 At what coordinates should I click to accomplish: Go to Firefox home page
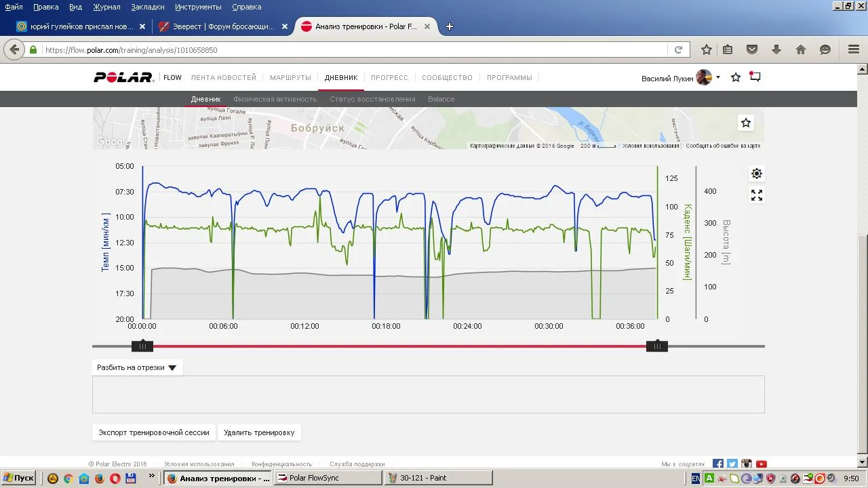pyautogui.click(x=801, y=49)
